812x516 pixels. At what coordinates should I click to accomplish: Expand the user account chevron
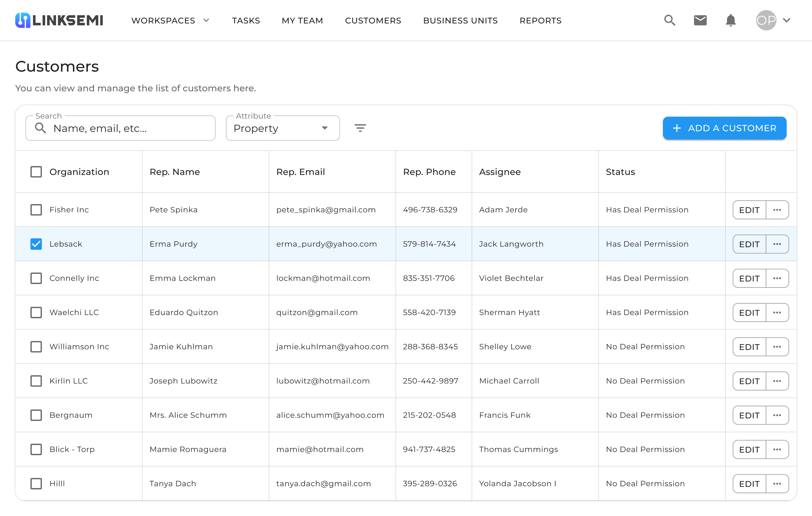(x=787, y=21)
